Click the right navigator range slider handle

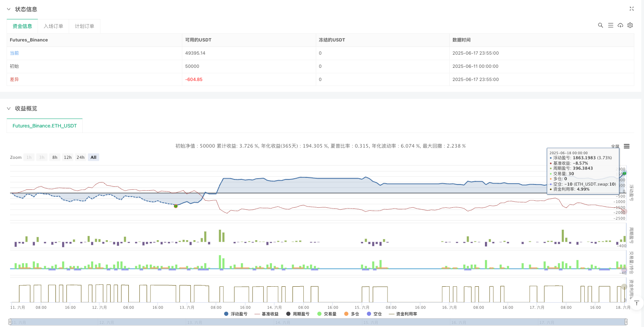[x=626, y=322]
